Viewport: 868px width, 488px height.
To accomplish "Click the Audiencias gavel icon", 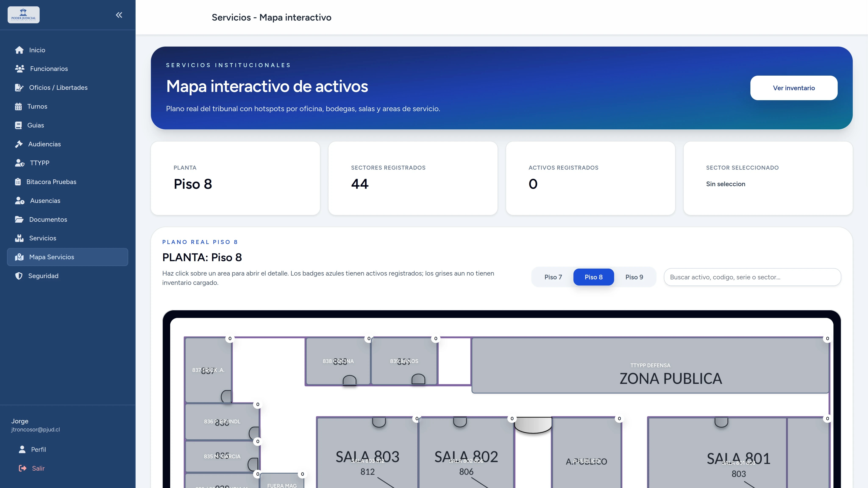I will 19,144.
